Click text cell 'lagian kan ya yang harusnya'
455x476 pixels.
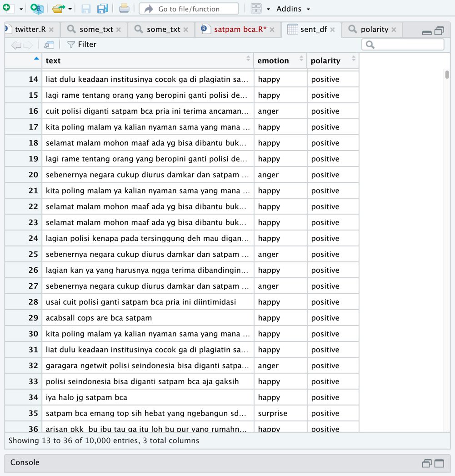pyautogui.click(x=147, y=270)
